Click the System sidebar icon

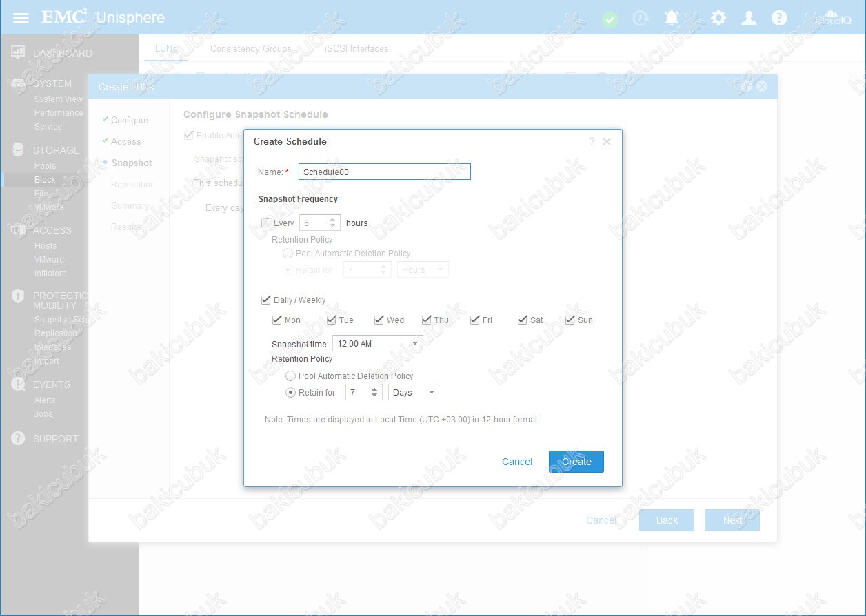tap(19, 83)
